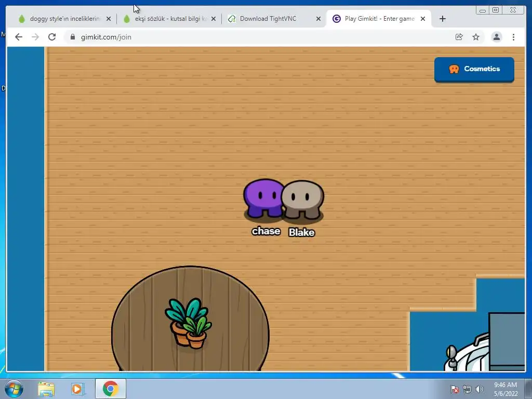Click the Blake name label
The height and width of the screenshot is (399, 532).
pyautogui.click(x=302, y=232)
